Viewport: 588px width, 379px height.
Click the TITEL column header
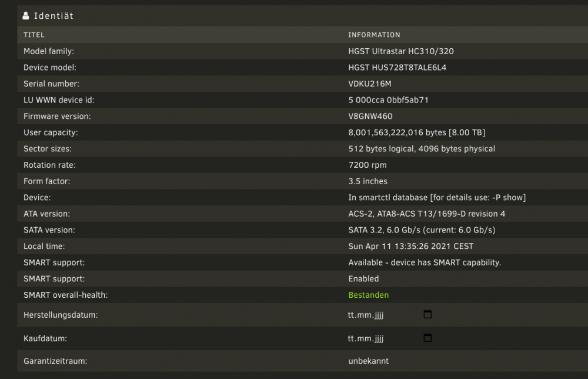(x=34, y=35)
